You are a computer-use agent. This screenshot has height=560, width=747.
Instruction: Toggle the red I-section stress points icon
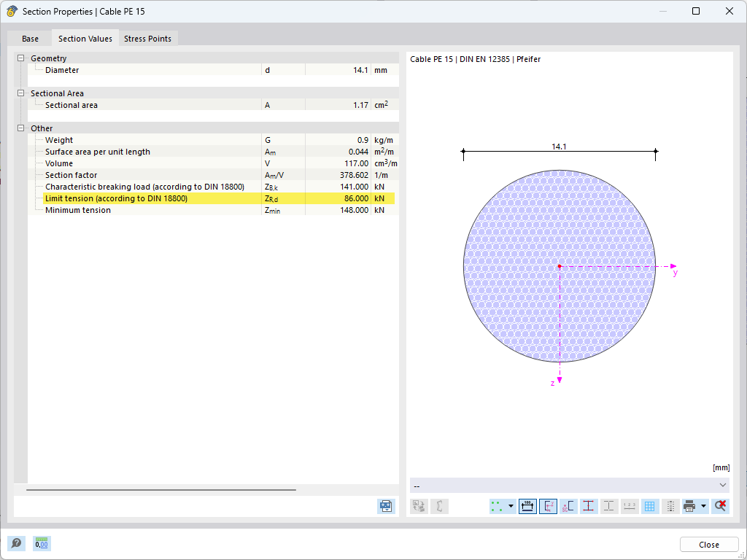pyautogui.click(x=589, y=506)
